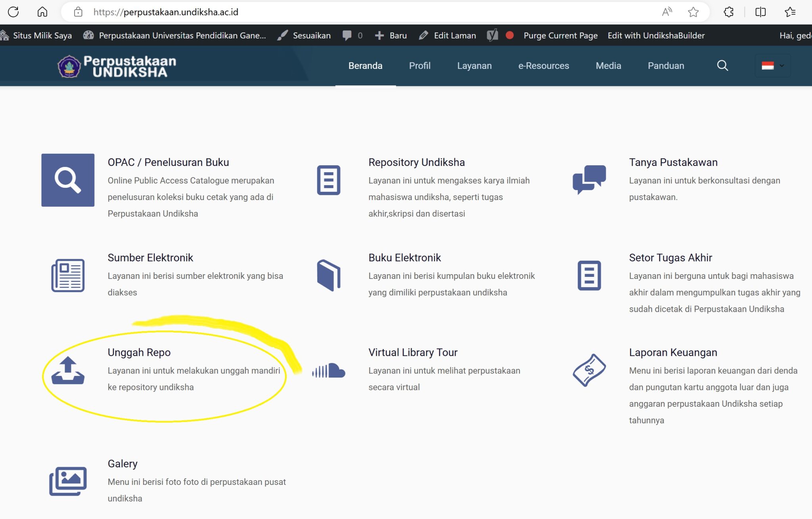This screenshot has width=812, height=519.
Task: Open the Buku Elektronik book icon
Action: (x=328, y=275)
